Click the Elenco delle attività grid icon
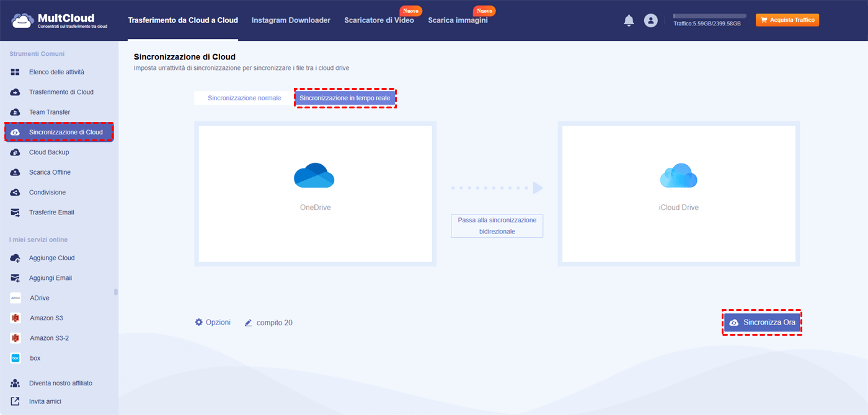This screenshot has height=415, width=868. tap(15, 72)
